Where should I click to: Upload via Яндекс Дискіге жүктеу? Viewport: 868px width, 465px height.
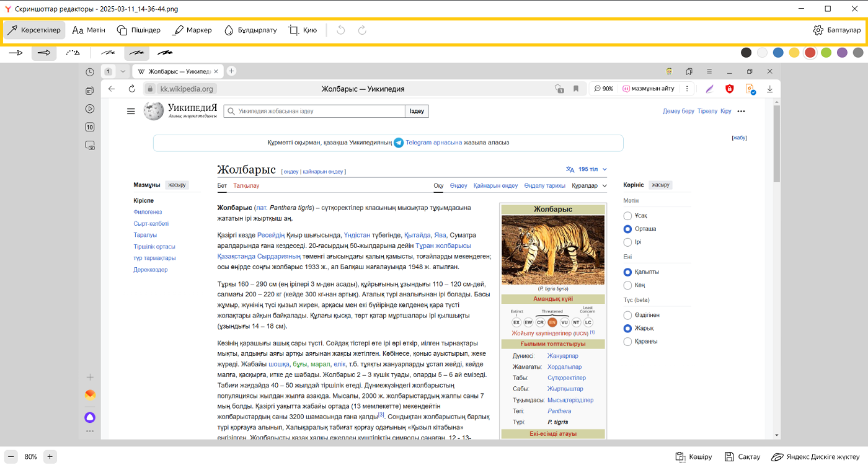[x=815, y=456]
